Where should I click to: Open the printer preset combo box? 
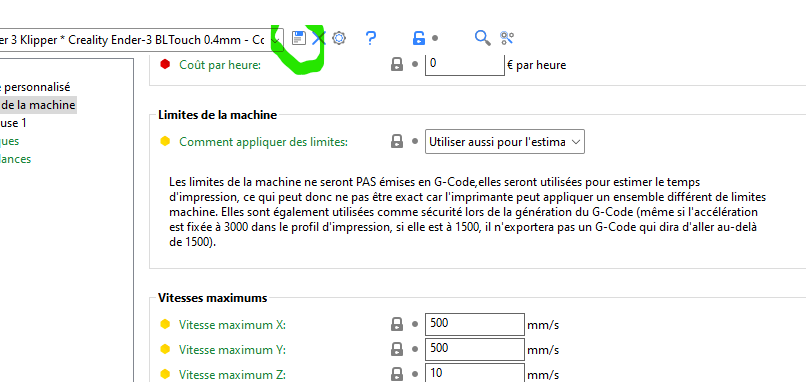click(141, 40)
